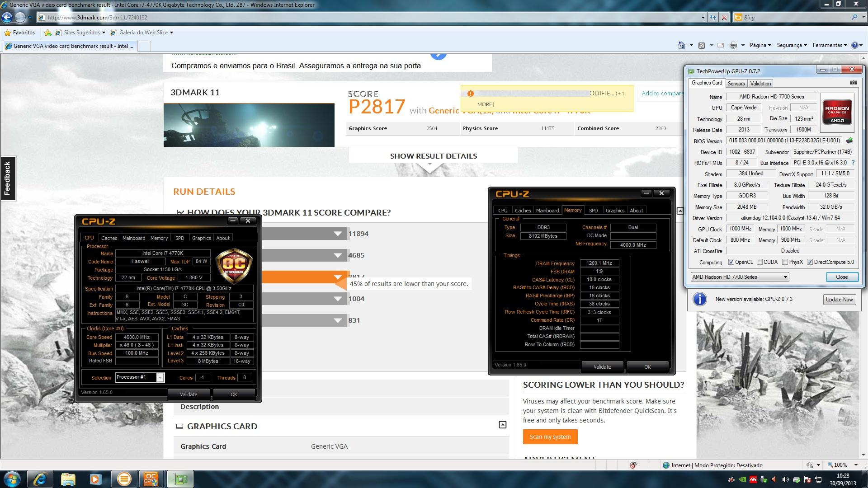Open the Segurança menu
The height and width of the screenshot is (488, 868).
point(792,45)
